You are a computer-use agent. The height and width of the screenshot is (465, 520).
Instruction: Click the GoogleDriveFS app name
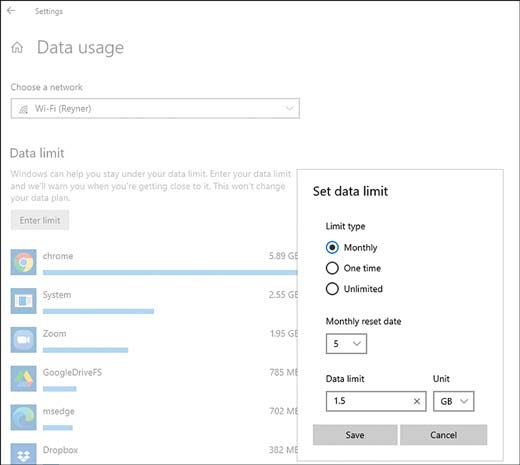pos(72,372)
